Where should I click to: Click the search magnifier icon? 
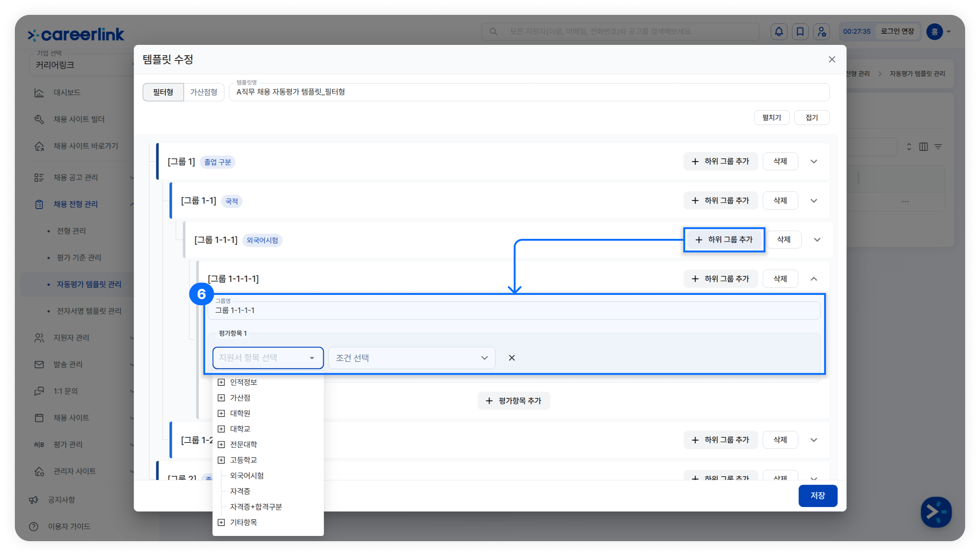(493, 31)
